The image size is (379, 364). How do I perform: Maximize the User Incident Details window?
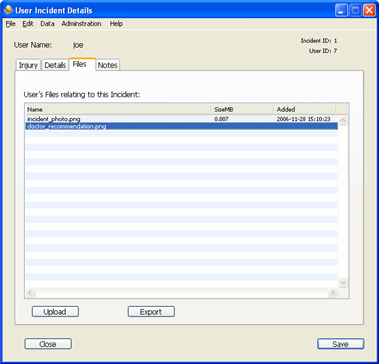(355, 11)
